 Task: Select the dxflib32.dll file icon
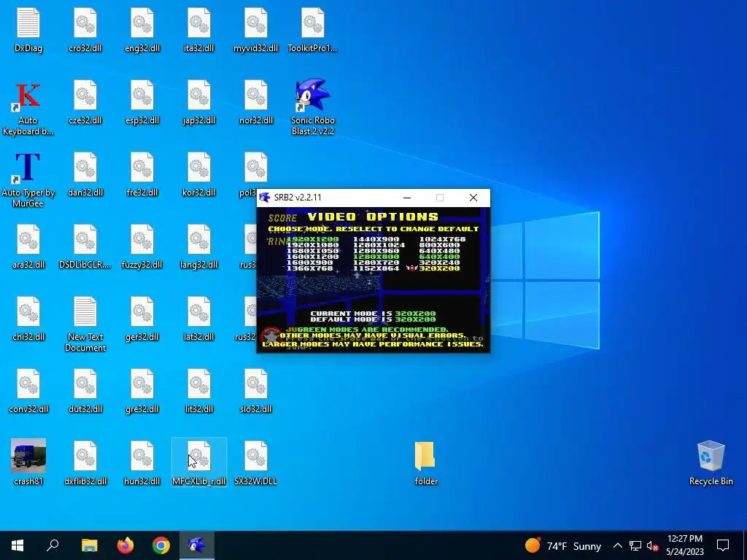(85, 456)
